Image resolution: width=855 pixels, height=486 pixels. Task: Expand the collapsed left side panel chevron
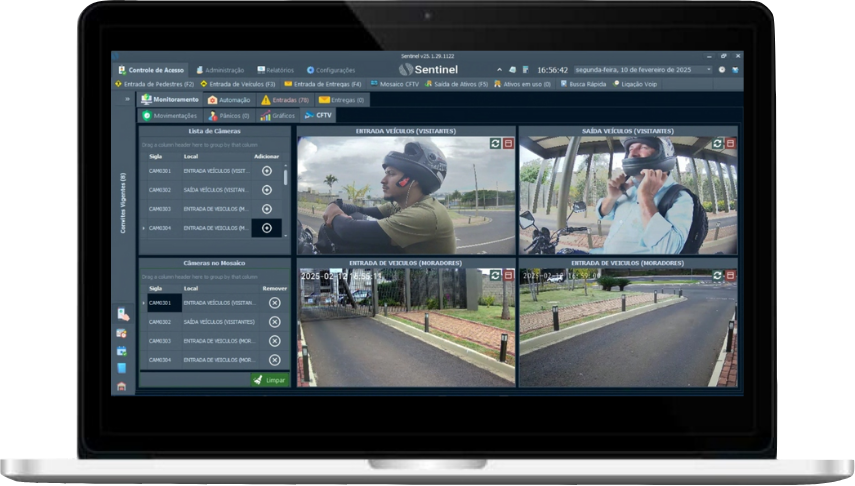tap(127, 100)
